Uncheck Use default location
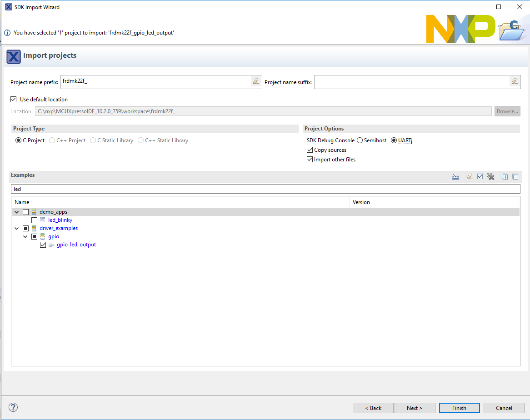Image resolution: width=530 pixels, height=420 pixels. (14, 99)
